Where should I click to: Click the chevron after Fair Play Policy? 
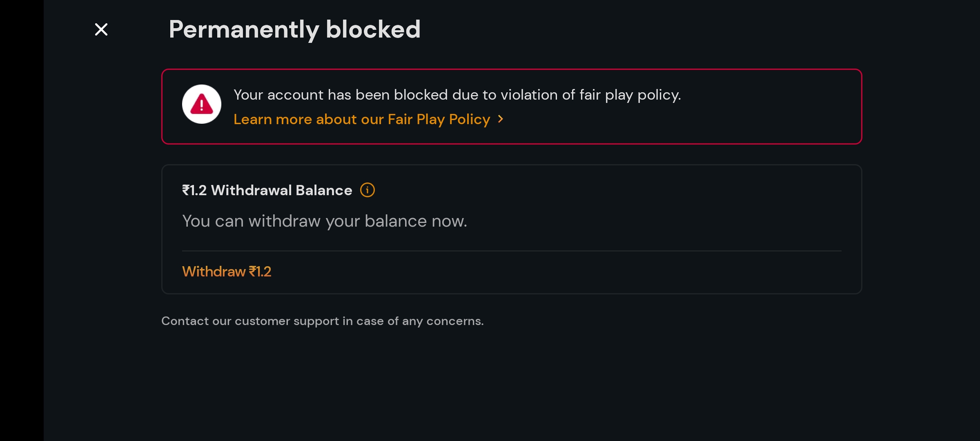[501, 119]
